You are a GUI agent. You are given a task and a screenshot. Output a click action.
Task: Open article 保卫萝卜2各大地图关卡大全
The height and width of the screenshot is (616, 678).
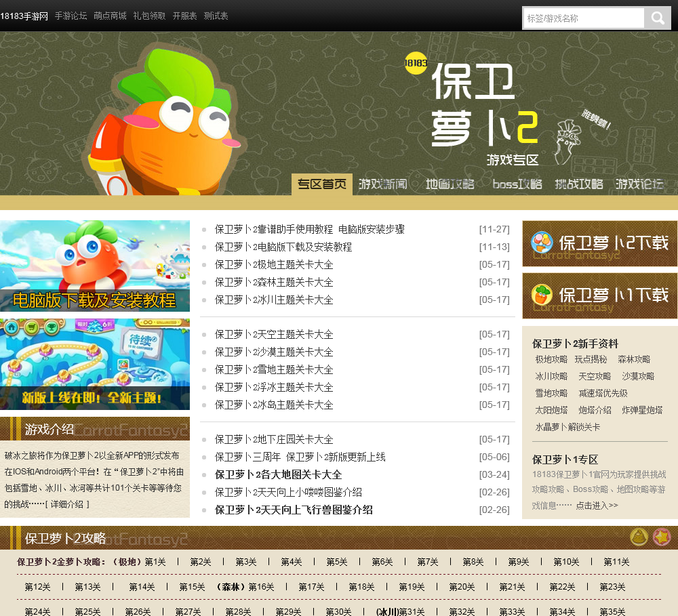279,475
